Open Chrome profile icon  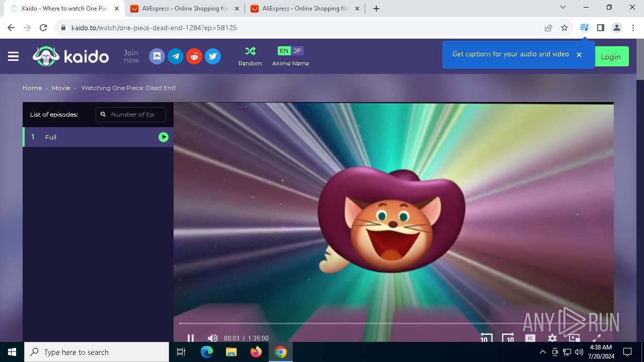tap(617, 28)
